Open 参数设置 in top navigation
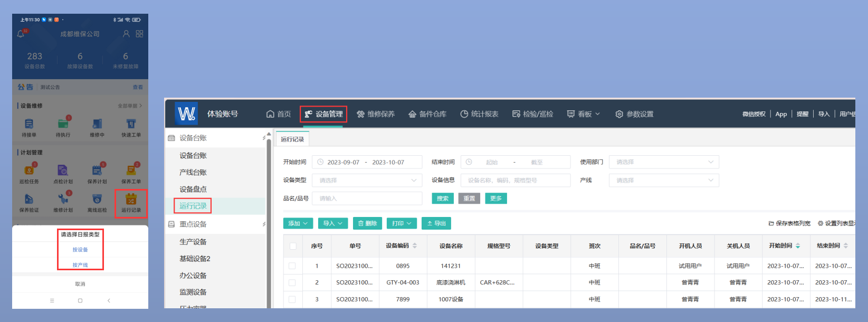The image size is (868, 322). (x=634, y=114)
